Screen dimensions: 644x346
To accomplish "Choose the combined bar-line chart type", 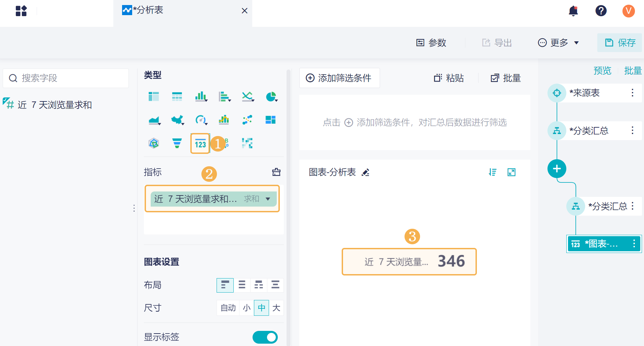I will tap(224, 120).
